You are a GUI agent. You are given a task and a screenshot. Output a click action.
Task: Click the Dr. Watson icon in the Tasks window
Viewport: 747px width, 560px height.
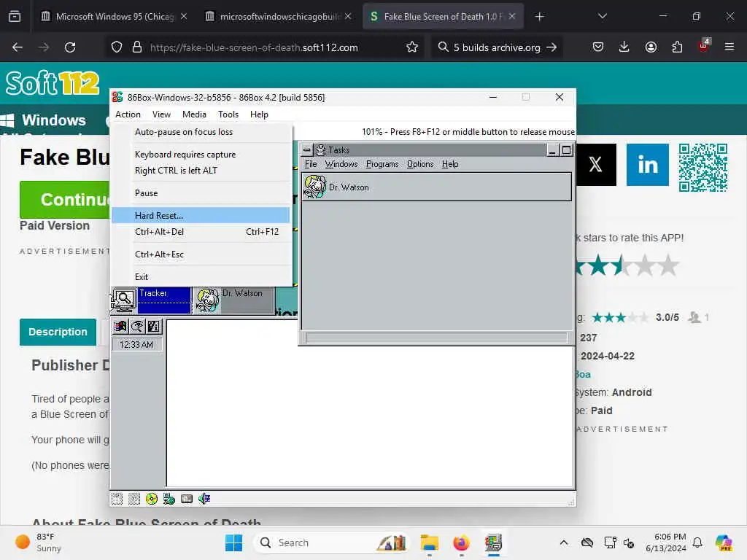[315, 187]
